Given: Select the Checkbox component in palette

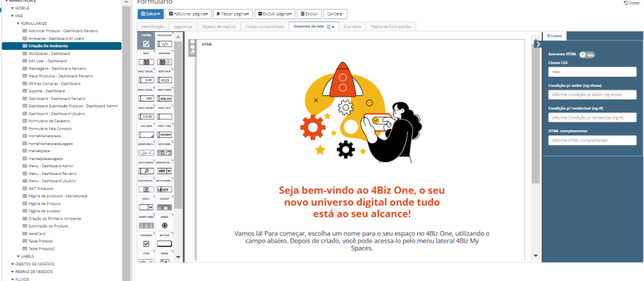Looking at the screenshot, I should point(146,240).
